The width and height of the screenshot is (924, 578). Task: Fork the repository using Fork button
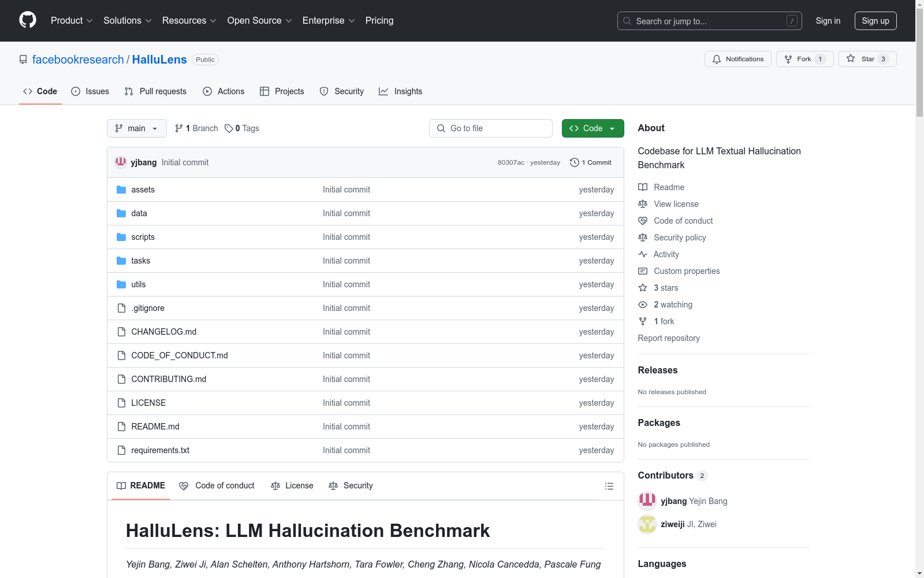[x=804, y=59]
